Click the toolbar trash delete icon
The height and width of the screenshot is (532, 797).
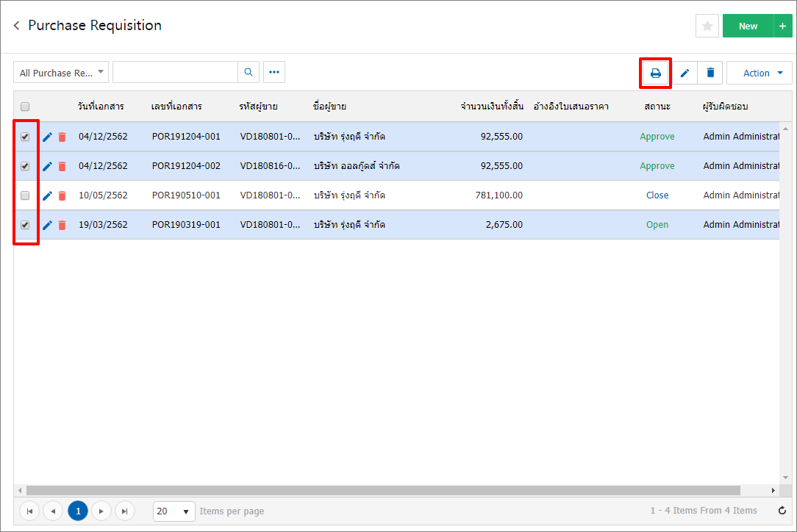(x=710, y=73)
